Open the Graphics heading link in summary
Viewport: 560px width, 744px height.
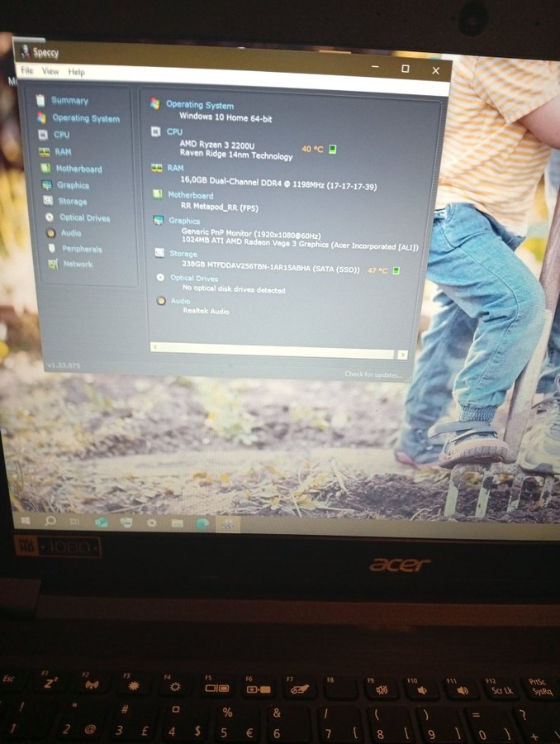184,221
